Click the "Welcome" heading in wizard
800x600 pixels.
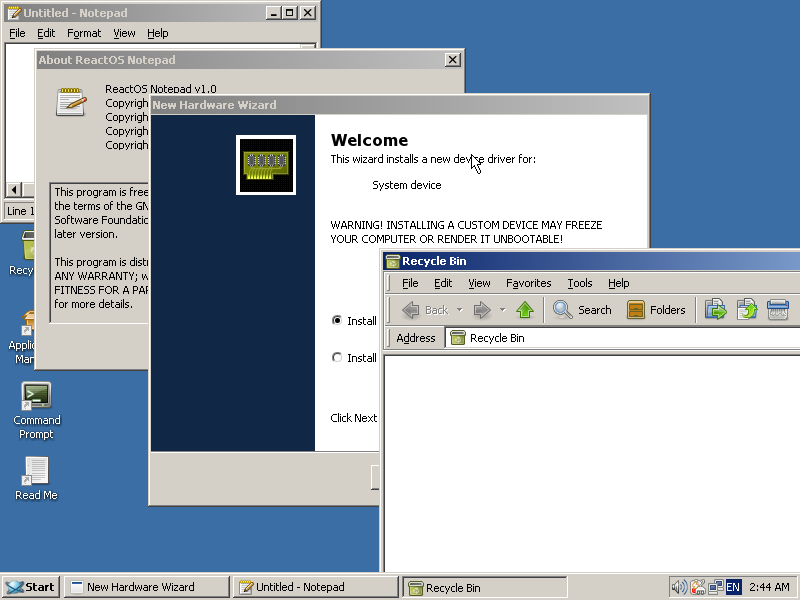tap(369, 140)
